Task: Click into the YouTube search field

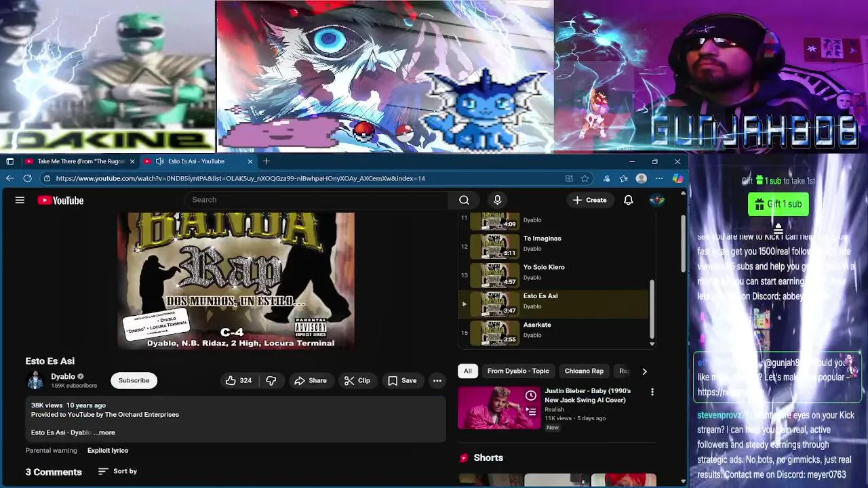Action: [x=316, y=200]
